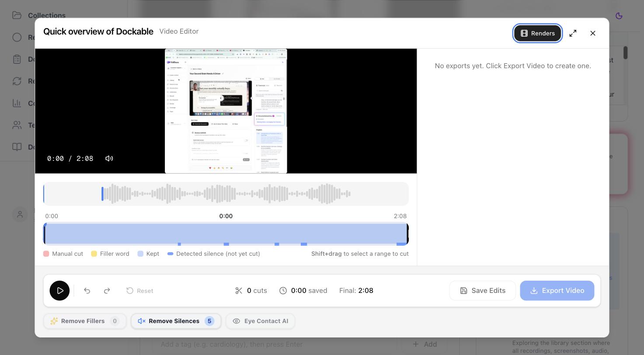The height and width of the screenshot is (355, 644).
Task: Click the background page scrollbar
Action: point(626,53)
